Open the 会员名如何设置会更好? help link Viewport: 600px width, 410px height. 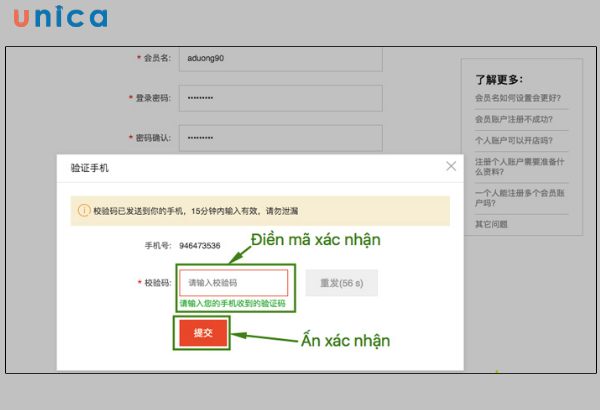(x=517, y=98)
